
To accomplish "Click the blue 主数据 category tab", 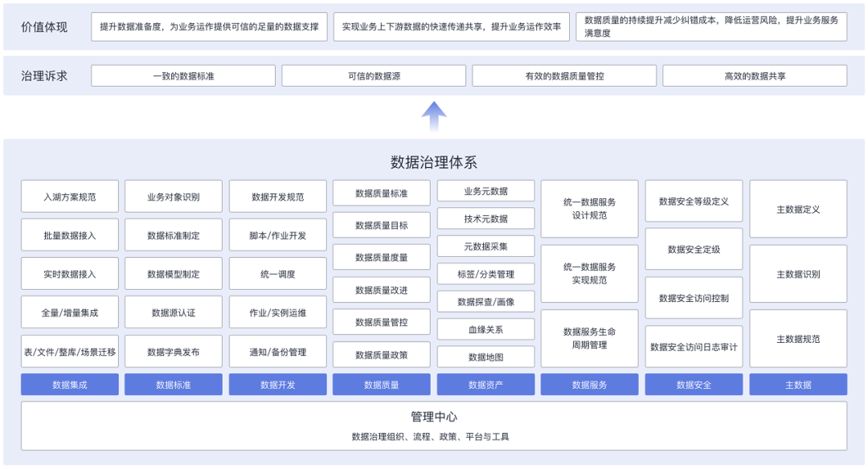I will pyautogui.click(x=798, y=385).
